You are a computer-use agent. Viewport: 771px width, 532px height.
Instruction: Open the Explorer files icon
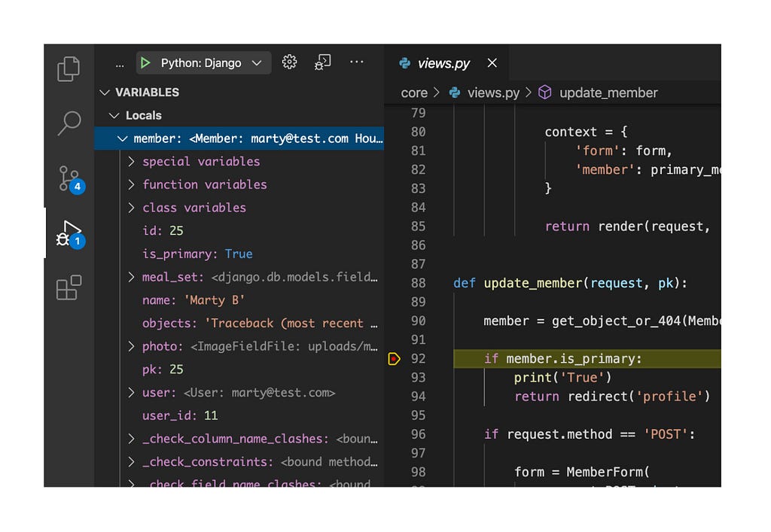[x=69, y=68]
